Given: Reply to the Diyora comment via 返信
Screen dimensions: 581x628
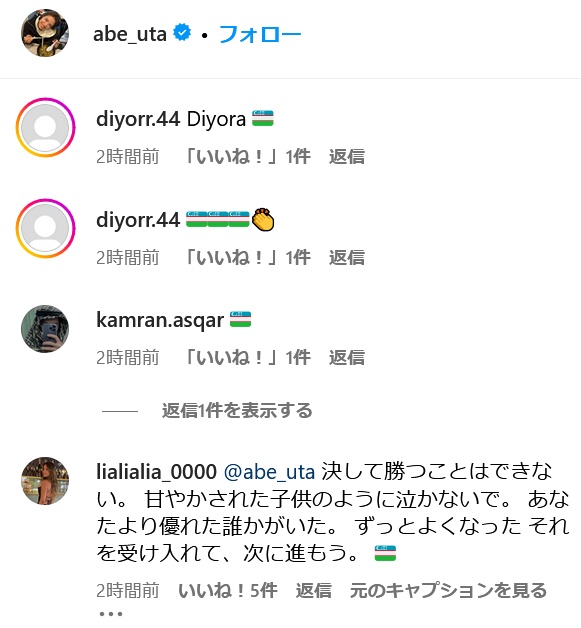Looking at the screenshot, I should [347, 156].
